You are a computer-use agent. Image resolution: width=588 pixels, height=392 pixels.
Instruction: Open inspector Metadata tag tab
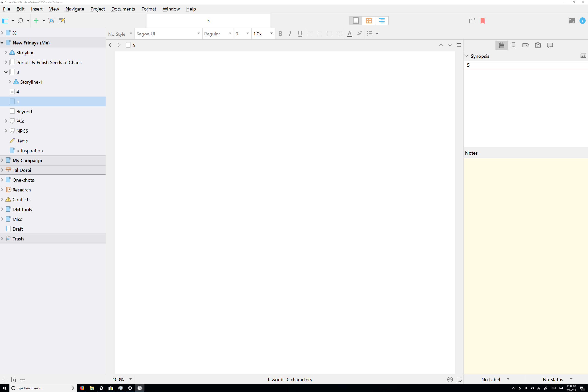click(526, 45)
